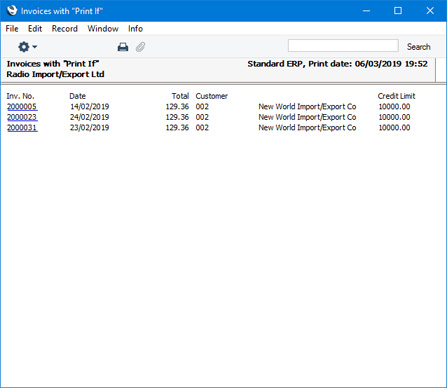
Task: Open the Info menu
Action: click(x=135, y=29)
